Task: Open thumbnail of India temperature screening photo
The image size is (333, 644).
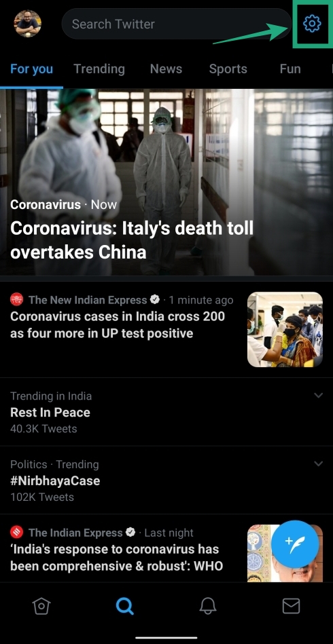Action: click(285, 329)
